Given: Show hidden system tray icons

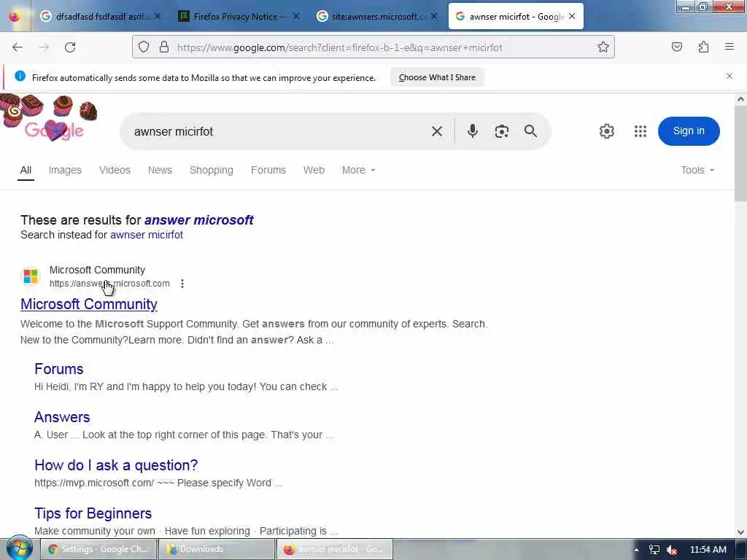Looking at the screenshot, I should (636, 550).
